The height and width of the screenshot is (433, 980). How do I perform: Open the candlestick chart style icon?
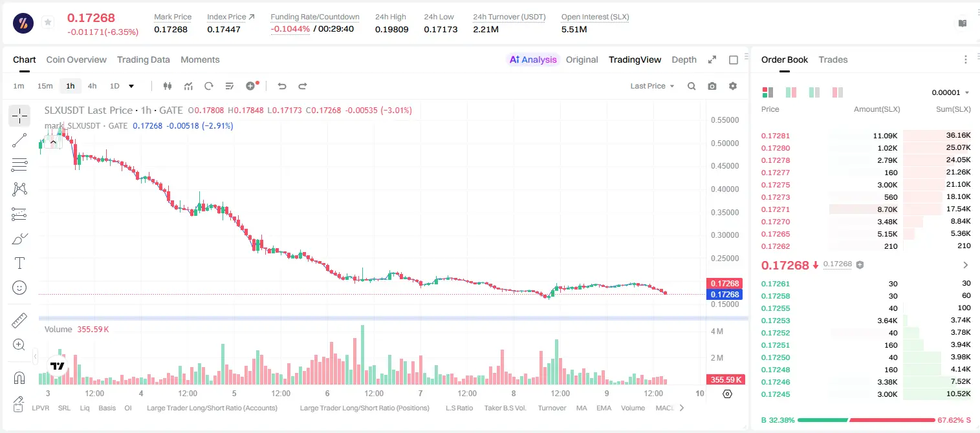coord(168,86)
